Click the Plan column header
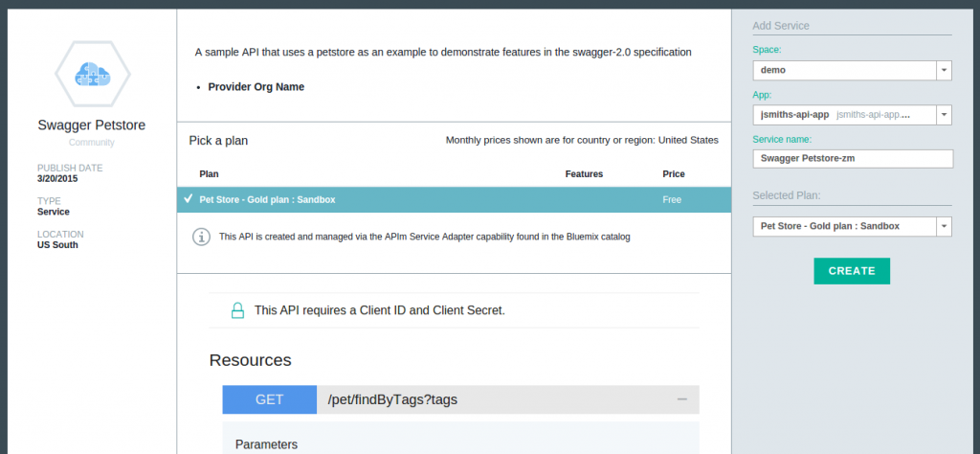Screen dimensions: 980x454 click(x=209, y=174)
